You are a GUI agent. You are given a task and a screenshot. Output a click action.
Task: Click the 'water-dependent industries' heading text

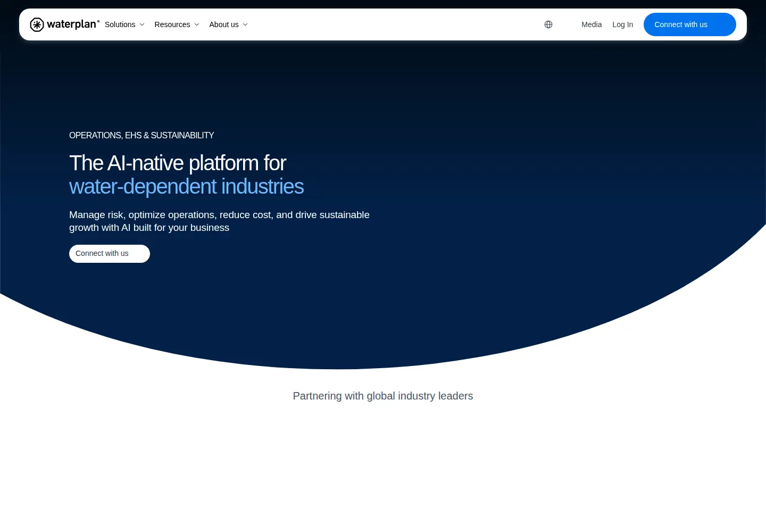[x=187, y=187]
